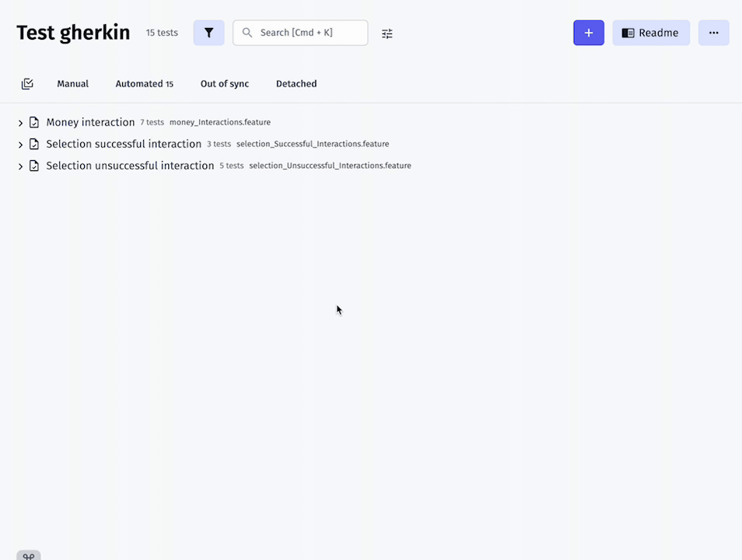Click the blue plus add button
This screenshot has height=560, width=742.
[589, 33]
